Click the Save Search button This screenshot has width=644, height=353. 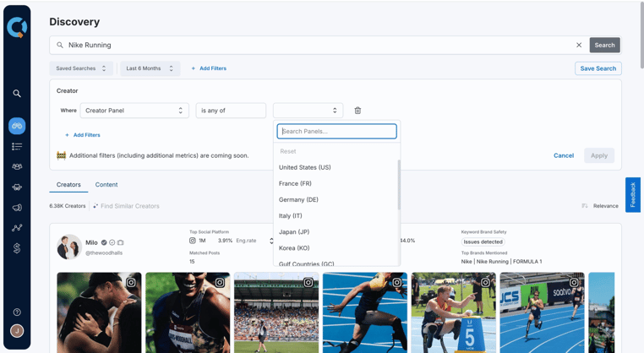click(x=598, y=68)
